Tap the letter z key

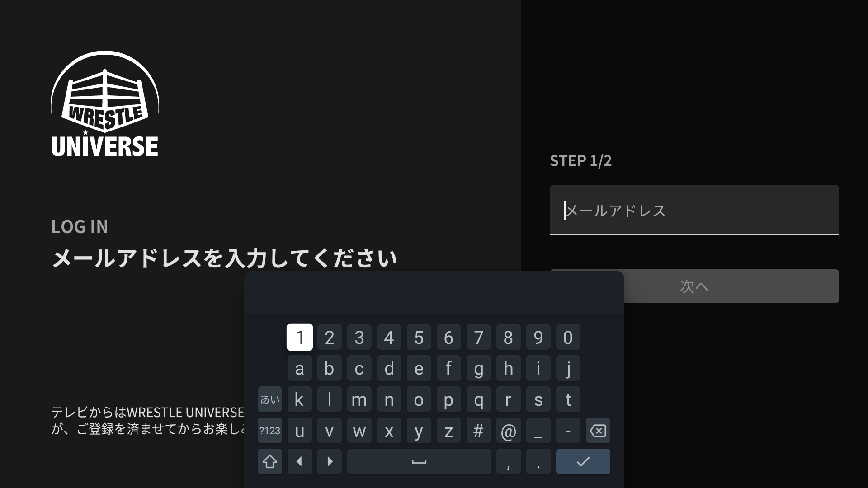point(448,431)
